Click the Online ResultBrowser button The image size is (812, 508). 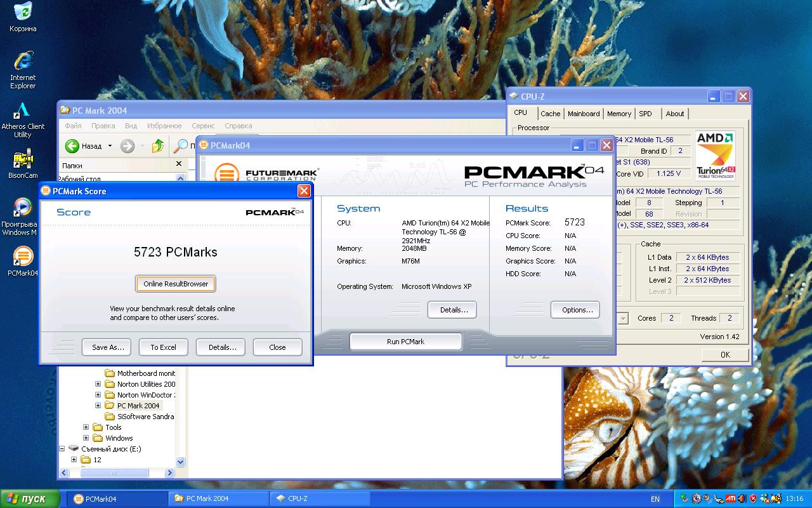coord(176,284)
